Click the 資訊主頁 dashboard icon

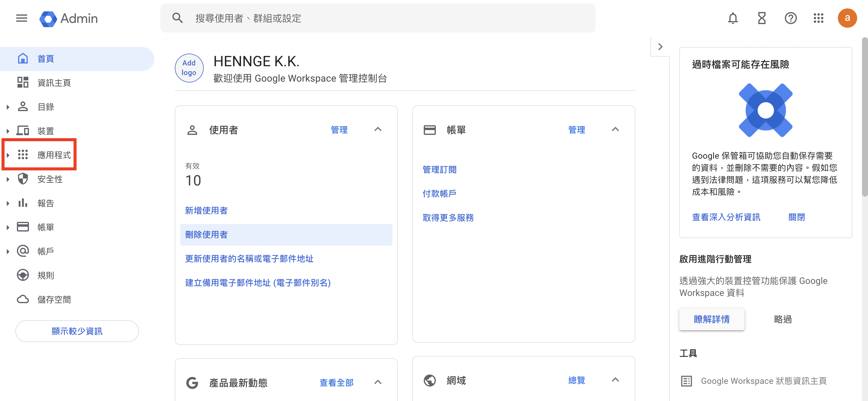pyautogui.click(x=23, y=82)
